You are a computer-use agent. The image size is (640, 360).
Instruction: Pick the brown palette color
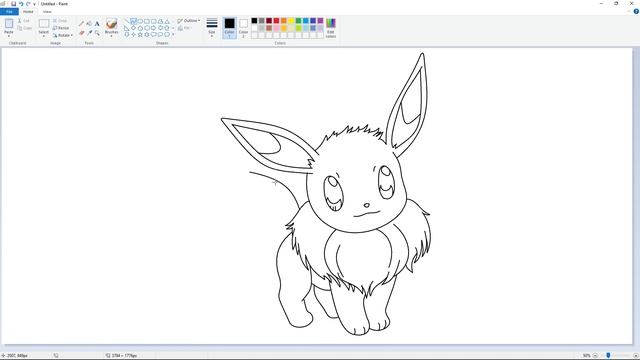pyautogui.click(x=269, y=28)
